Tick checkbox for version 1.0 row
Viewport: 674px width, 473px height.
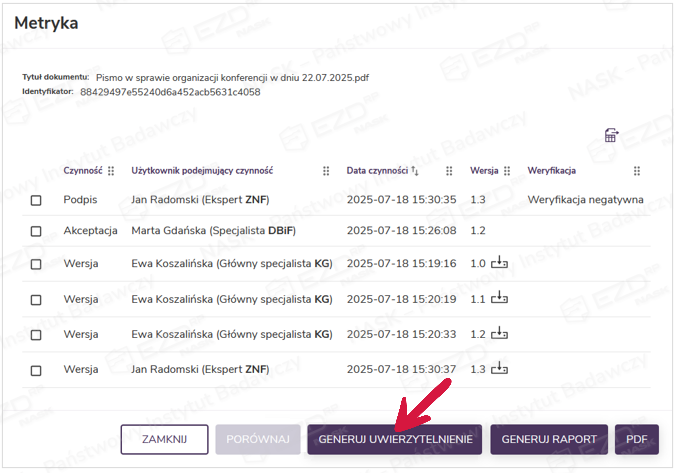37,265
